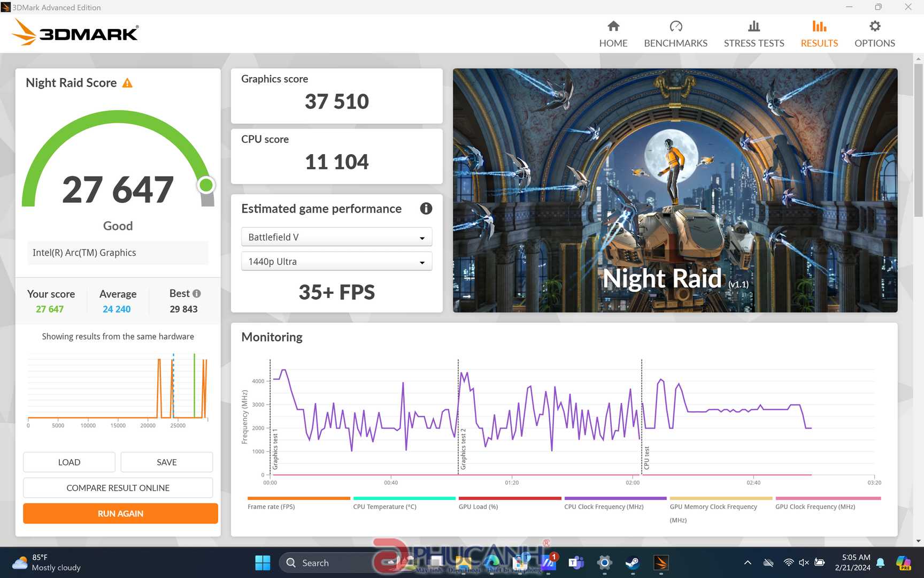Screen dimensions: 924x578
Task: Open the Battlefield V game dropdown
Action: (336, 237)
